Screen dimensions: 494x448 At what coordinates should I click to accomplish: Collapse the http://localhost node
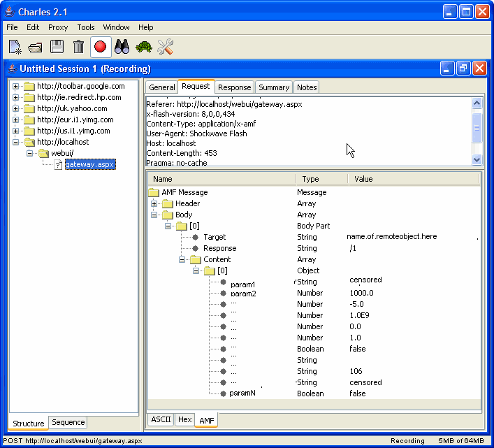tap(15, 142)
